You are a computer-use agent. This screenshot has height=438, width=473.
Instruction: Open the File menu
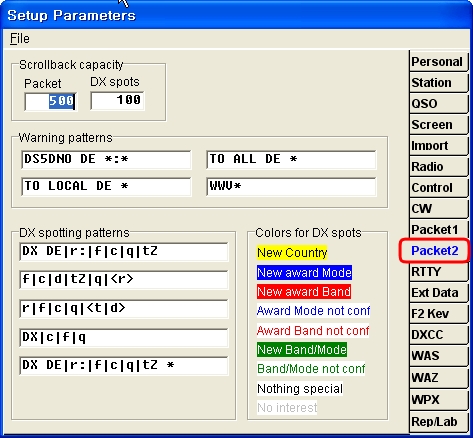(x=19, y=38)
